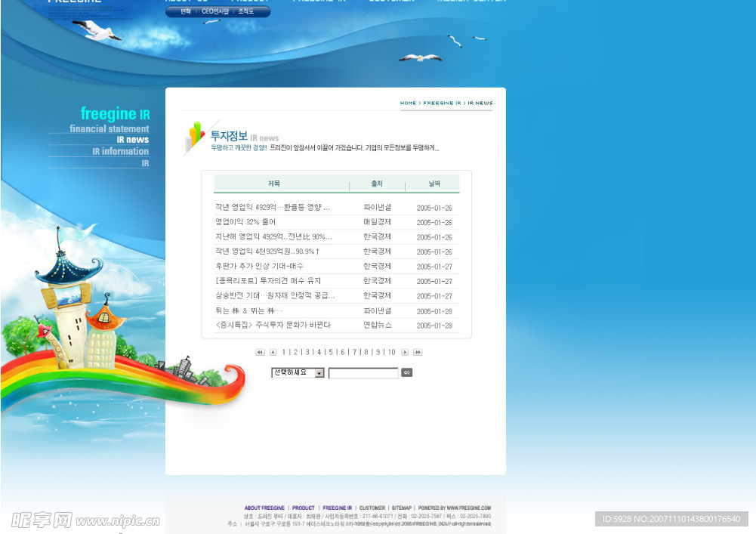This screenshot has width=756, height=534.
Task: Go to page 7 in pagination
Action: 354,352
